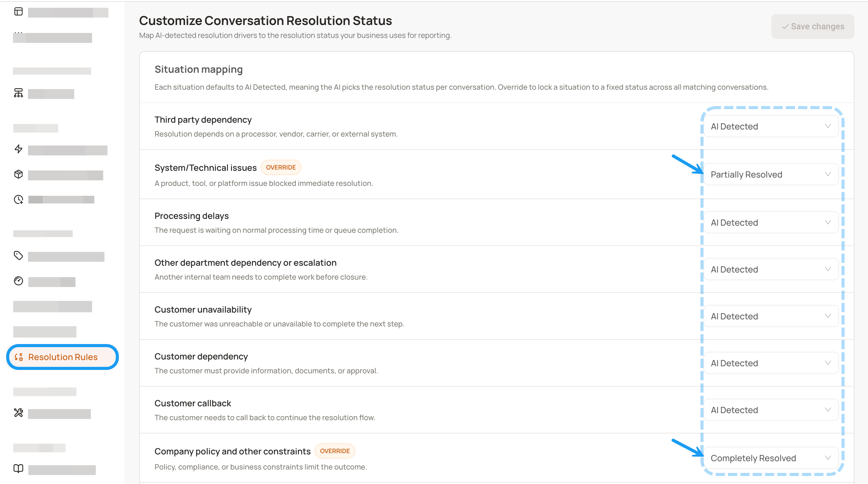Click the tag sidebar icon
The height and width of the screenshot is (484, 868).
18,256
